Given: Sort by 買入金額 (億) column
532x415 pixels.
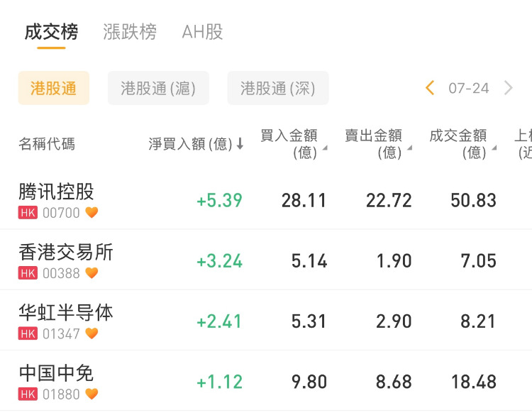Looking at the screenshot, I should (x=294, y=144).
